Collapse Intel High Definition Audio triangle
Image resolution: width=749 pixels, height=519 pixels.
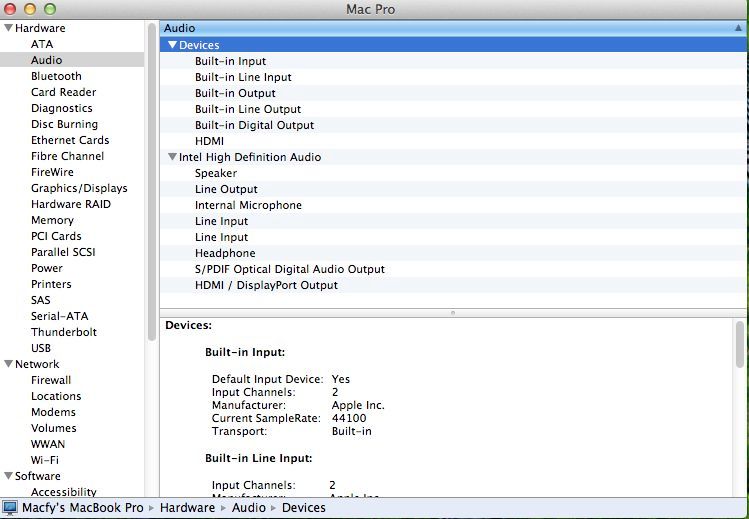pyautogui.click(x=172, y=157)
